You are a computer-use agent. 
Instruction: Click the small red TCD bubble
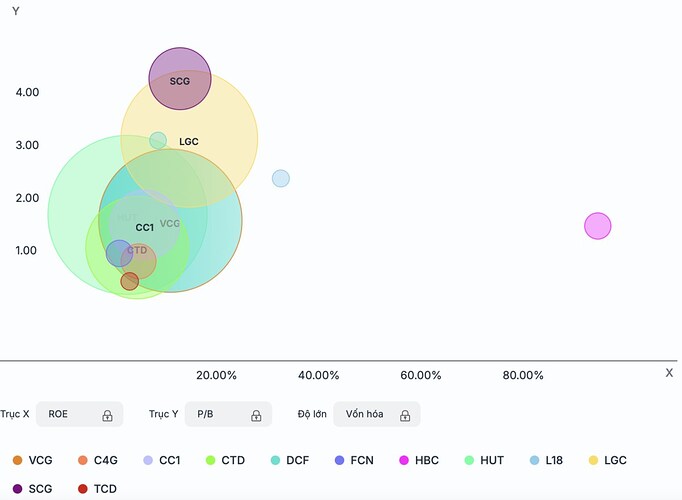[x=129, y=282]
